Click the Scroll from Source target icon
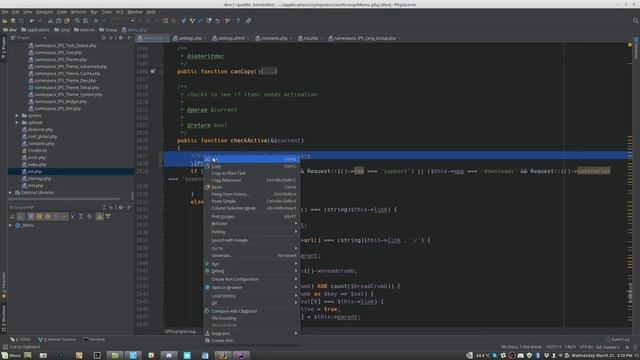This screenshot has width=640, height=360. [x=104, y=38]
